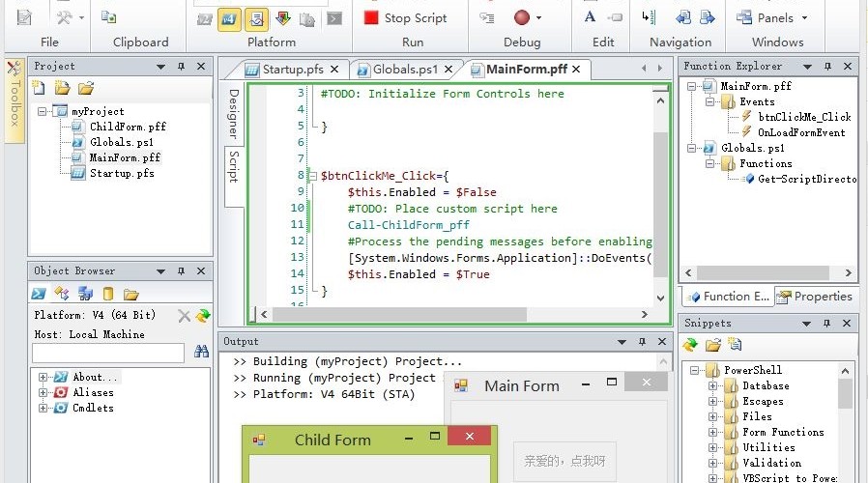Screen dimensions: 868x483
Task: Select the Function Explorer tab at the panel bottom
Action: click(x=729, y=297)
